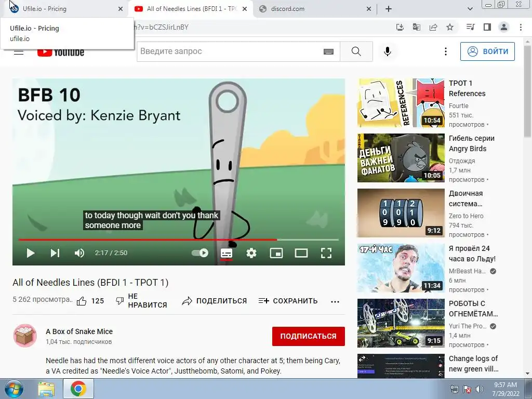Open media controls icon in Chrome toolbar
The width and height of the screenshot is (532, 399).
pyautogui.click(x=470, y=27)
